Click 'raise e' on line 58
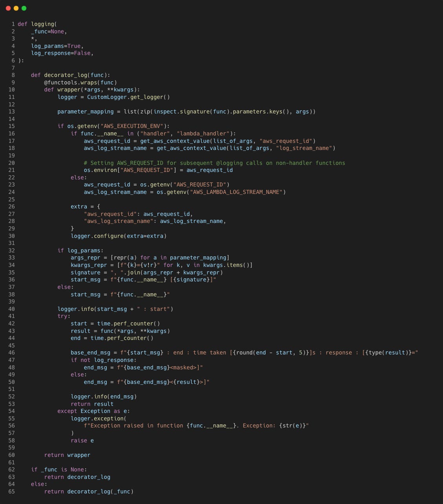This screenshot has height=504, width=443. tap(82, 440)
